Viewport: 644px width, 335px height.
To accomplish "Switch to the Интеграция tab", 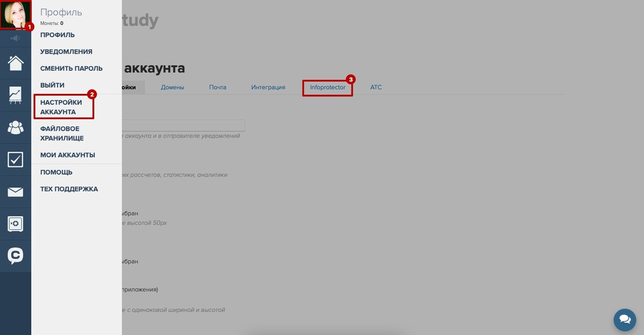I will click(268, 87).
